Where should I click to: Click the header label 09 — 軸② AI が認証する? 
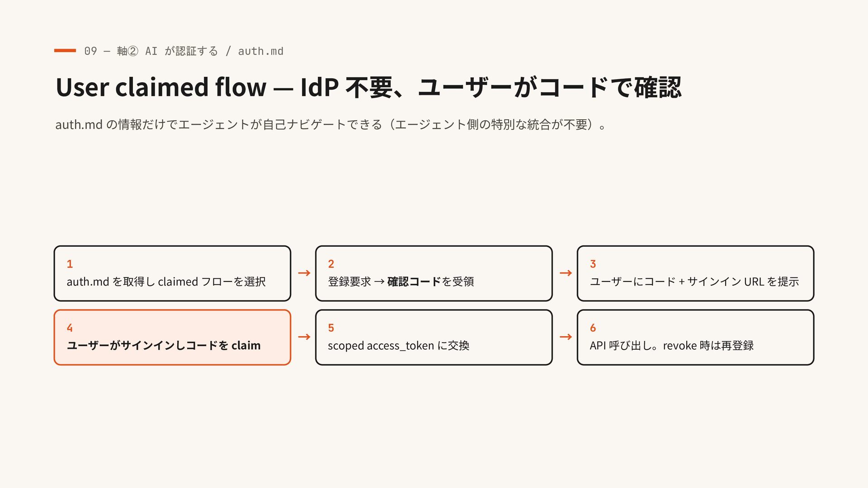click(x=151, y=51)
